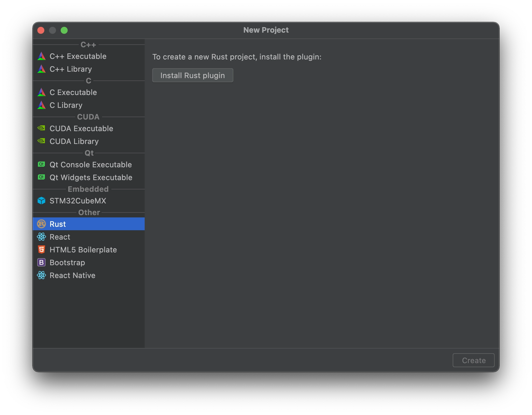Click the C Executable CMake icon
The height and width of the screenshot is (415, 532).
[41, 92]
